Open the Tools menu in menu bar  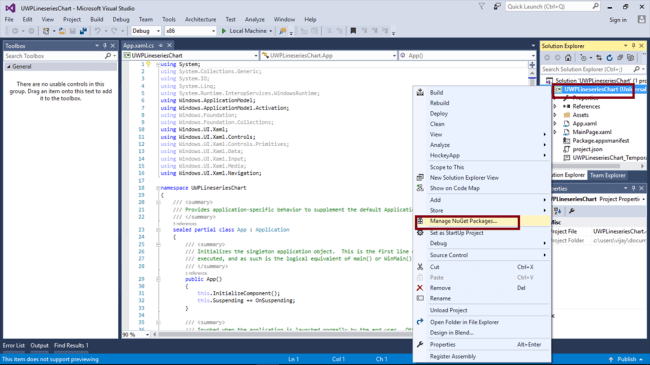169,19
